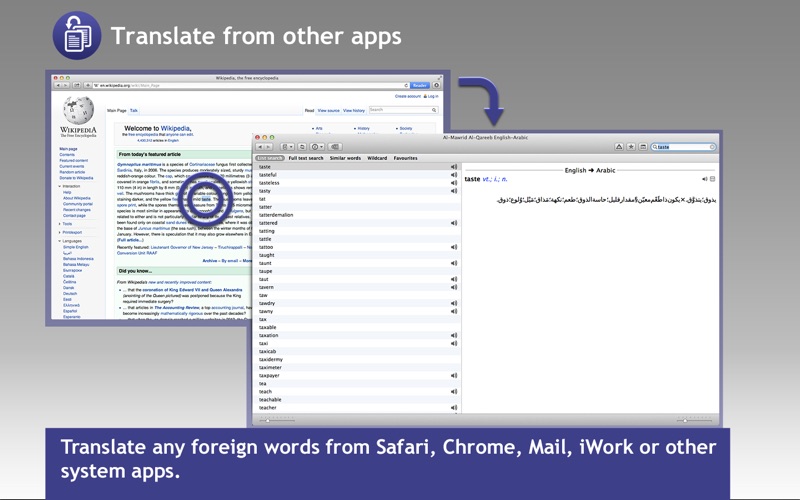Open 'Donate to Wikipedia' sidebar link

[x=76, y=178]
